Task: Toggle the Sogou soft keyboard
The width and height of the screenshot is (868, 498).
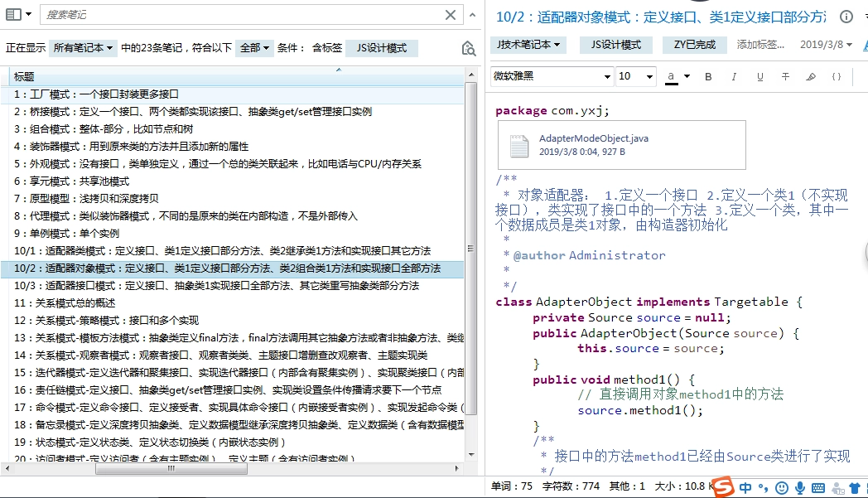Action: click(x=817, y=486)
